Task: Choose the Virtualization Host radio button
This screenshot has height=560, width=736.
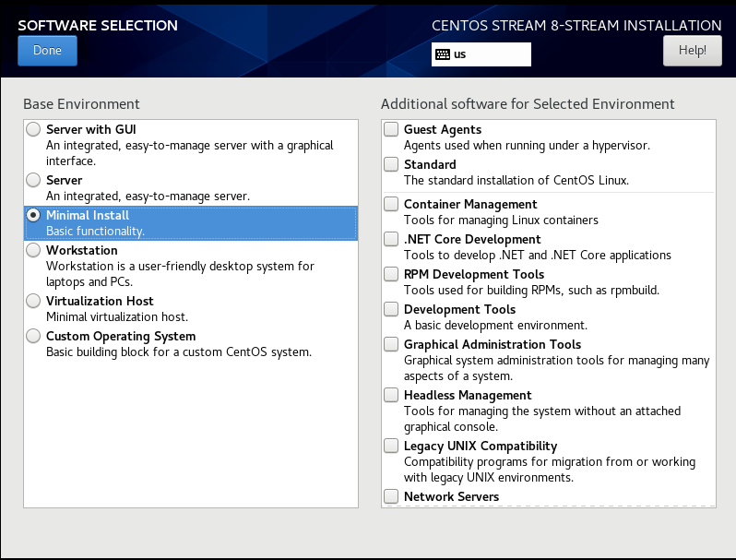Action: [33, 301]
